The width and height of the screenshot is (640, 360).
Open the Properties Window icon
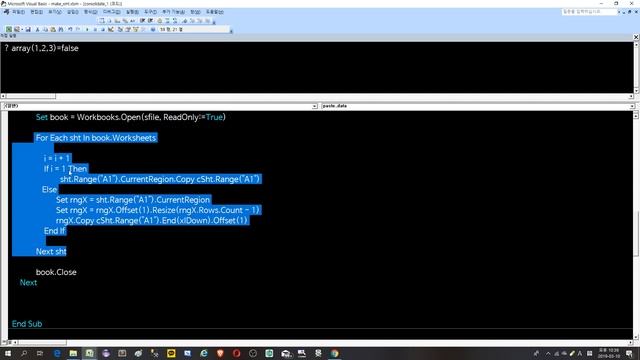(128, 29)
